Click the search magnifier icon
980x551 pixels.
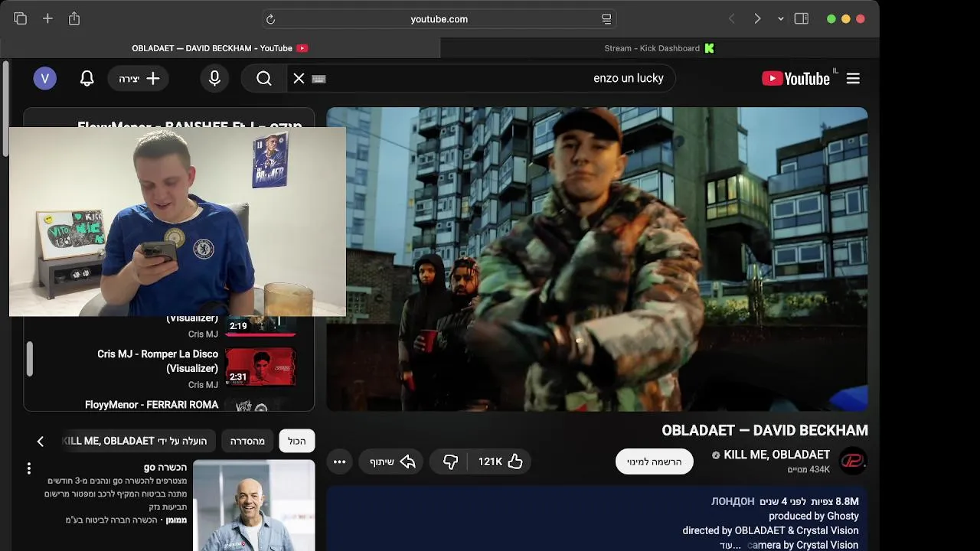[x=264, y=78]
